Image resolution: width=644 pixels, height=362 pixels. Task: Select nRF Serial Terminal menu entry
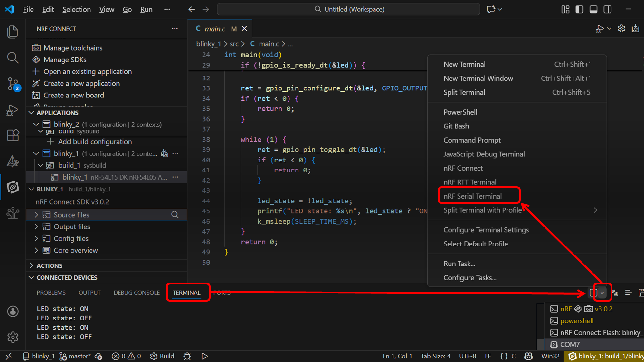click(472, 196)
